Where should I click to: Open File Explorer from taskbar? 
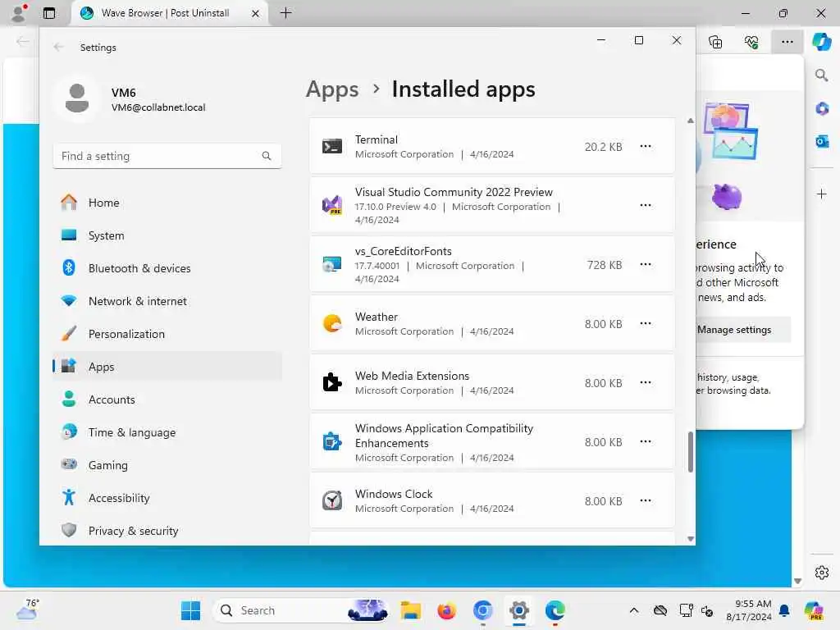[411, 610]
